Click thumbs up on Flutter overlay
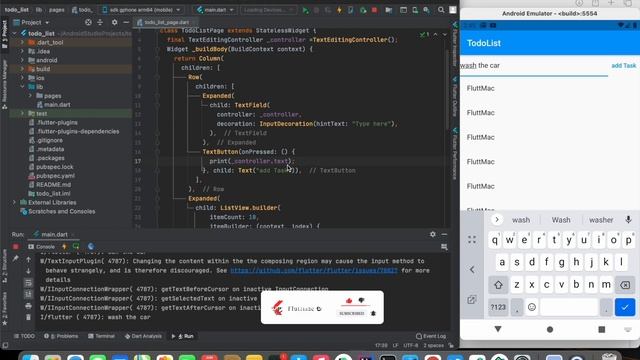The image size is (640, 360). pos(349,301)
